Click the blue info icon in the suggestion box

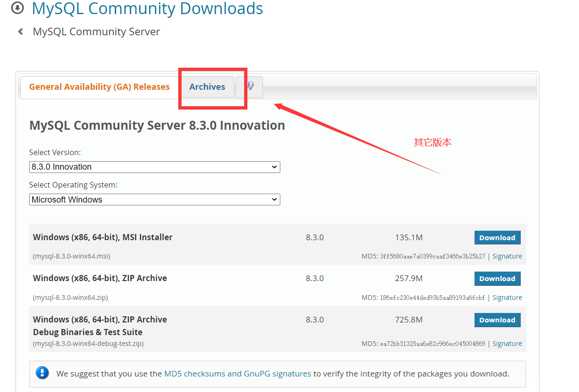click(42, 373)
